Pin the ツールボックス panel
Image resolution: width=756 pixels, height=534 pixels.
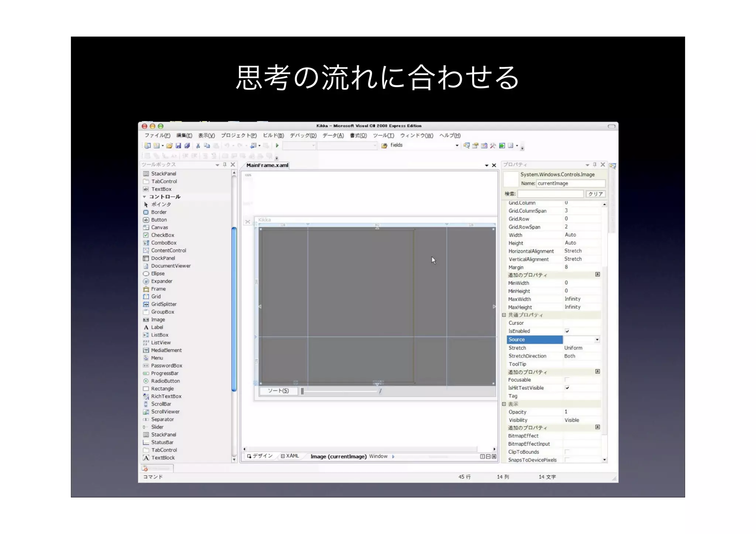click(225, 165)
